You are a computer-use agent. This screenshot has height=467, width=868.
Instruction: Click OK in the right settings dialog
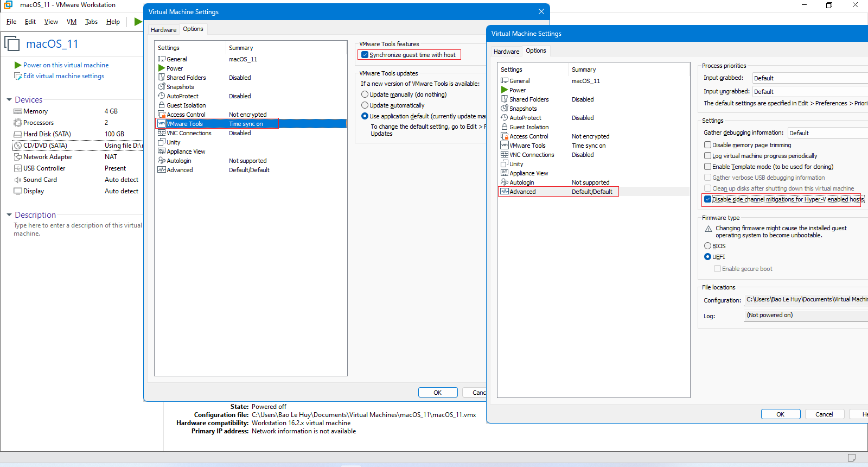tap(781, 414)
